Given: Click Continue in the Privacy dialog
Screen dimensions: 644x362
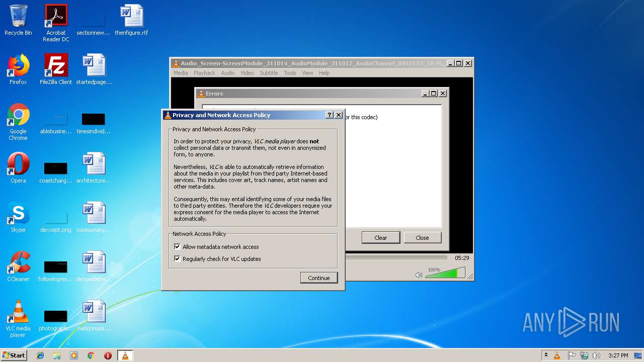Looking at the screenshot, I should 319,278.
